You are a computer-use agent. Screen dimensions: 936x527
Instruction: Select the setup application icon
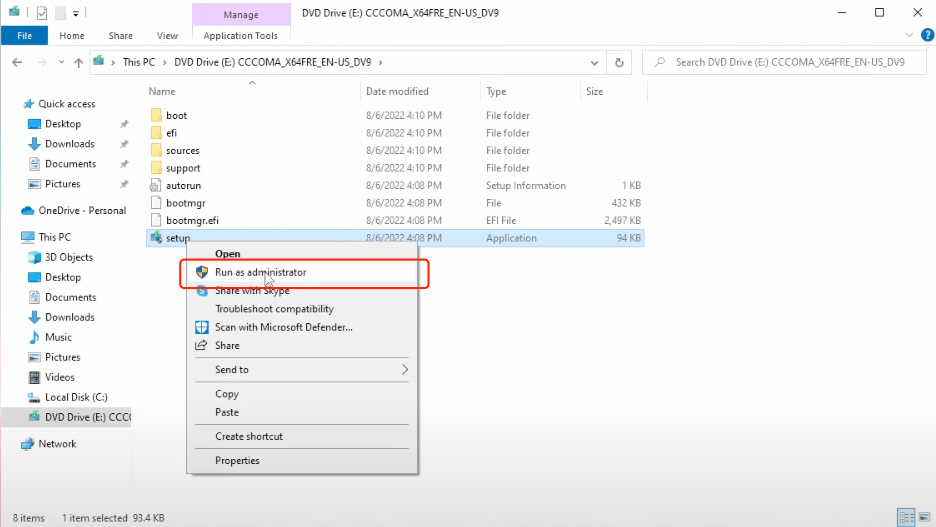[x=156, y=238]
